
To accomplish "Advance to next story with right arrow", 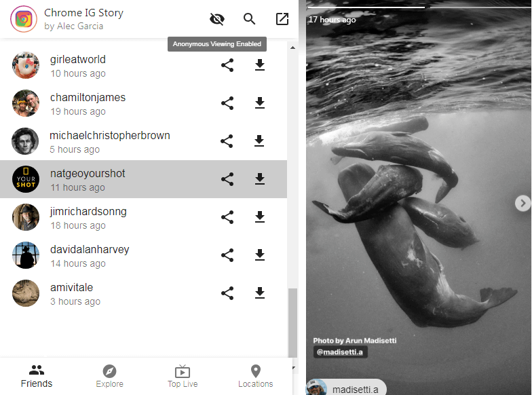I will pyautogui.click(x=522, y=203).
